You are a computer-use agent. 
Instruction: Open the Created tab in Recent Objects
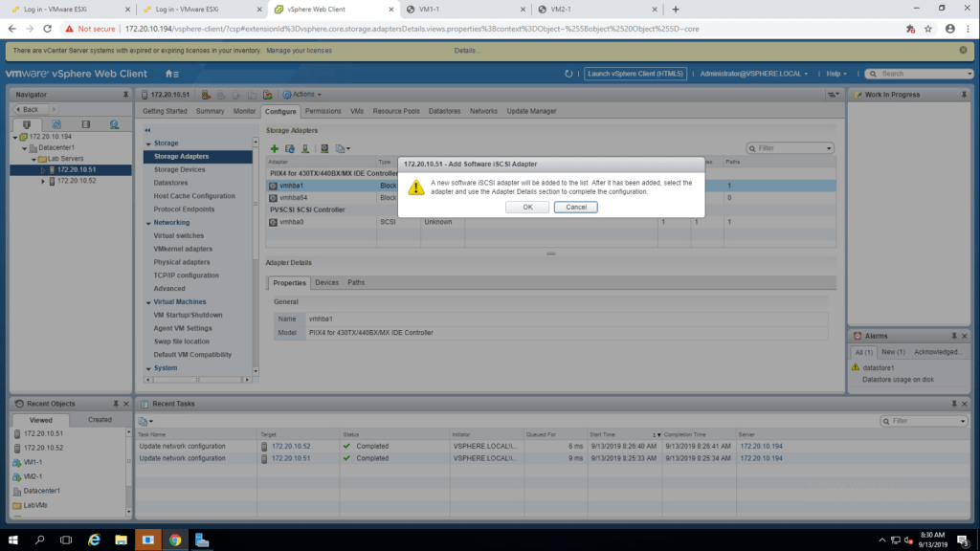(100, 419)
